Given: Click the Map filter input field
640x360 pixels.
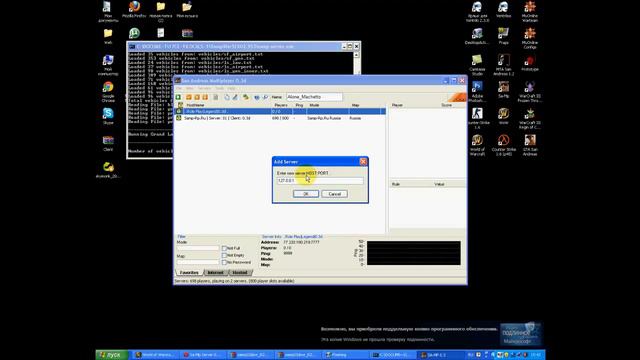Looking at the screenshot, I should [x=198, y=262].
